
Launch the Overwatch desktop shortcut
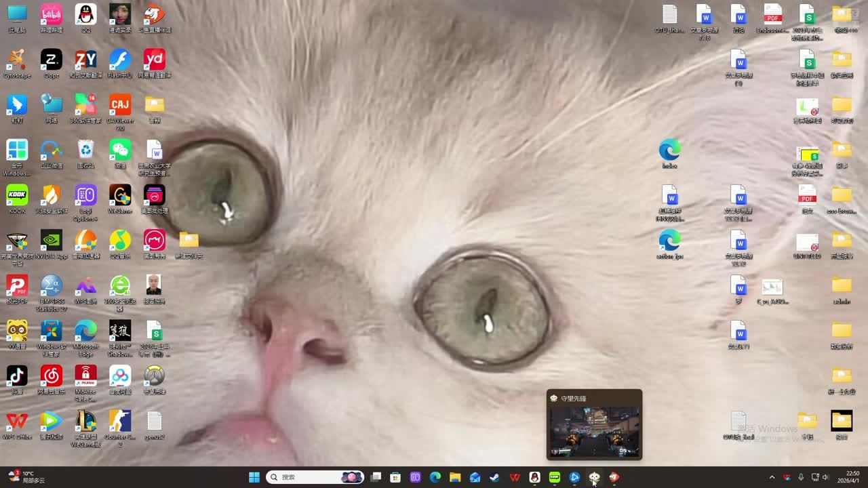pyautogui.click(x=154, y=376)
